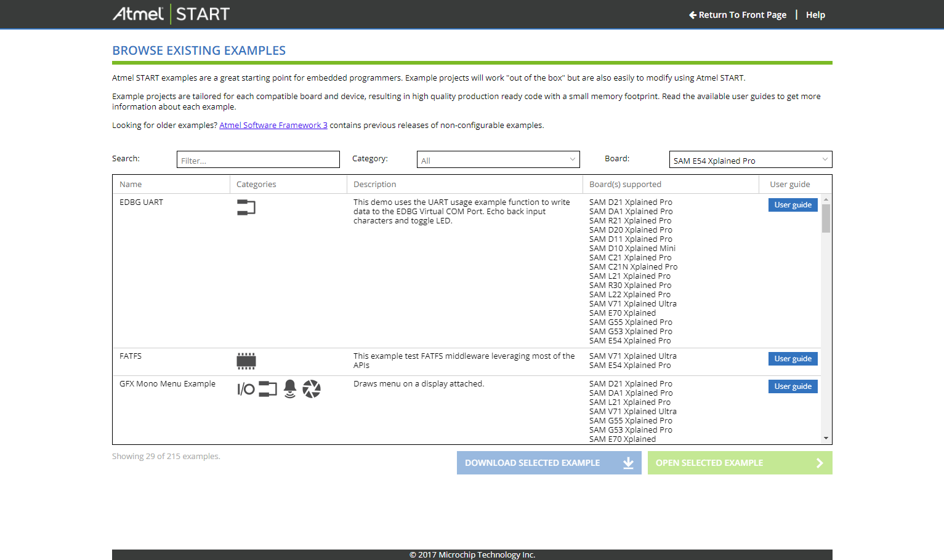Click the examples table scrollbar thumb
This screenshot has height=560, width=944.
coord(826,218)
